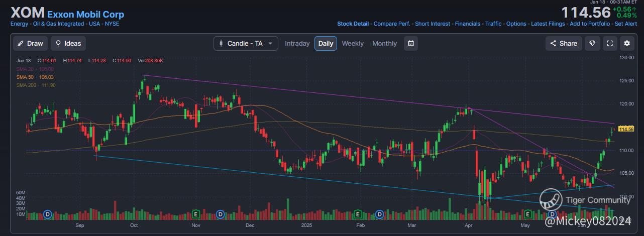Click the earnings marker at May label
The height and width of the screenshot is (236, 644).
[x=528, y=214]
